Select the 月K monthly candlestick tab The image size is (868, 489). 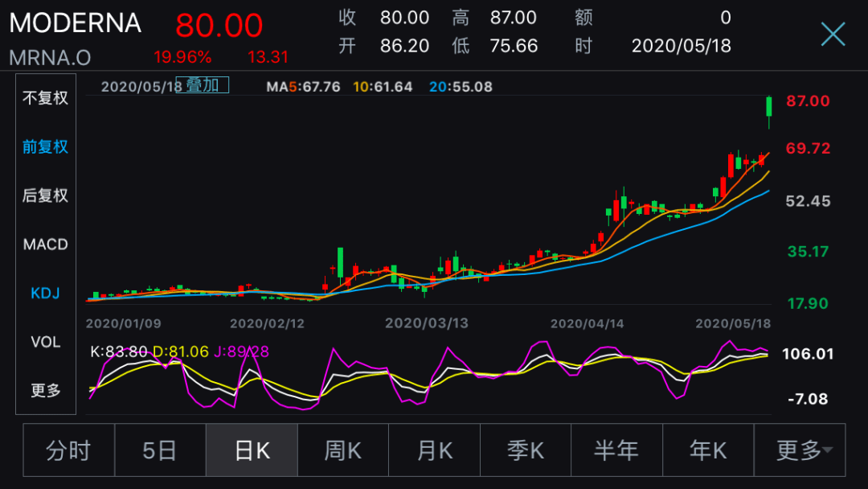[x=435, y=450]
